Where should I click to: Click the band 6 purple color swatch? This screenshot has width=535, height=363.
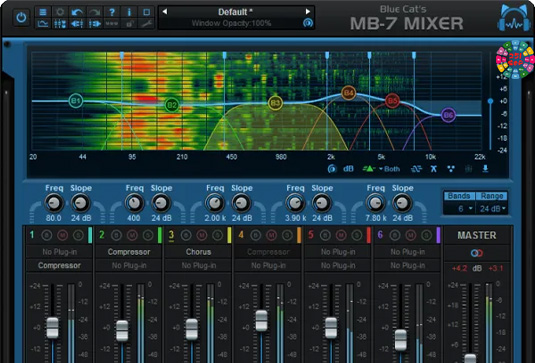438,235
